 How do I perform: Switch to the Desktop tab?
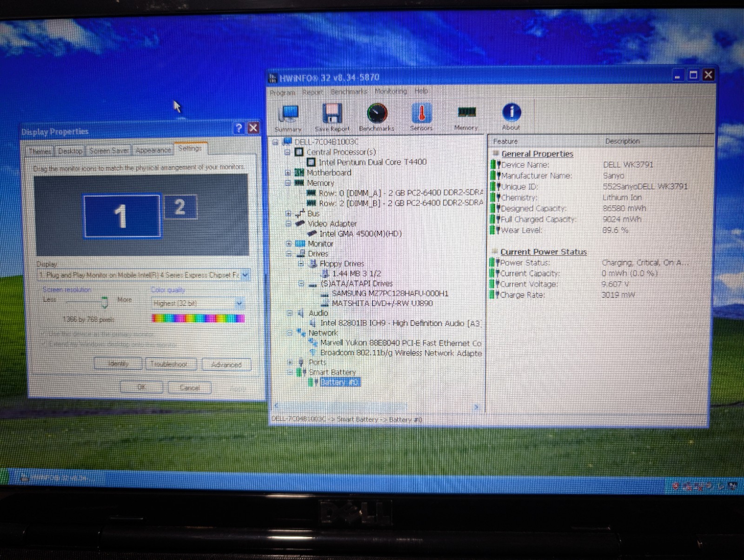click(70, 151)
